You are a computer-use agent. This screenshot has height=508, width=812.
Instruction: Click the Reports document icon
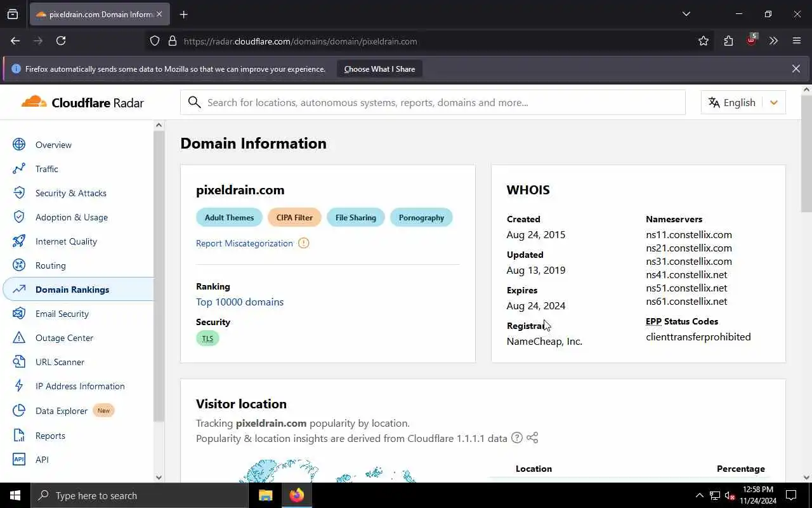click(19, 436)
